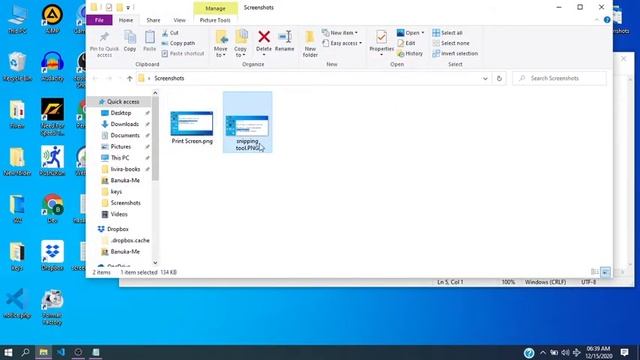Open the Notepad taskbar icon
This screenshot has width=640, height=360.
[96, 352]
